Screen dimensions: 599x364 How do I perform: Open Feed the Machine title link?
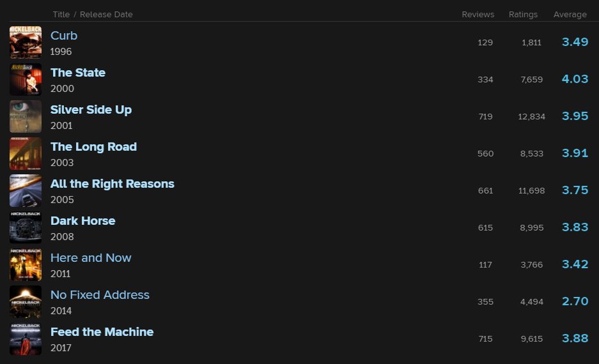click(x=102, y=332)
